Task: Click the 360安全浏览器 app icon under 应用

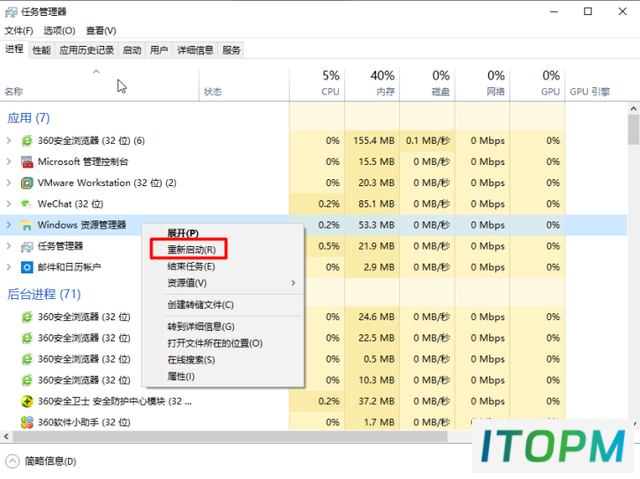Action: [27, 141]
